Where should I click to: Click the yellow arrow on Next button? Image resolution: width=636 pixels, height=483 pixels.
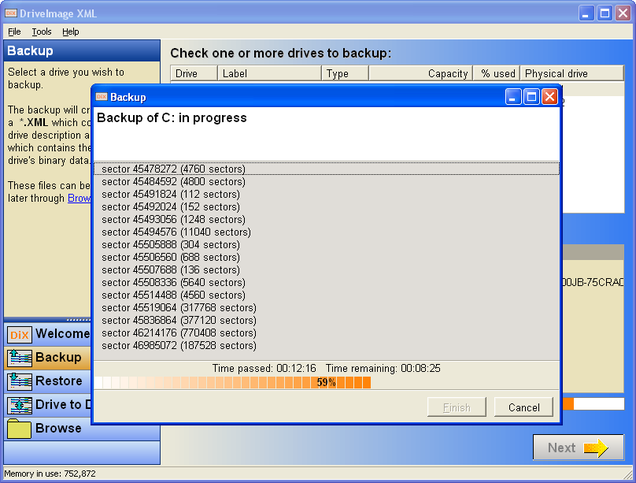coord(595,448)
